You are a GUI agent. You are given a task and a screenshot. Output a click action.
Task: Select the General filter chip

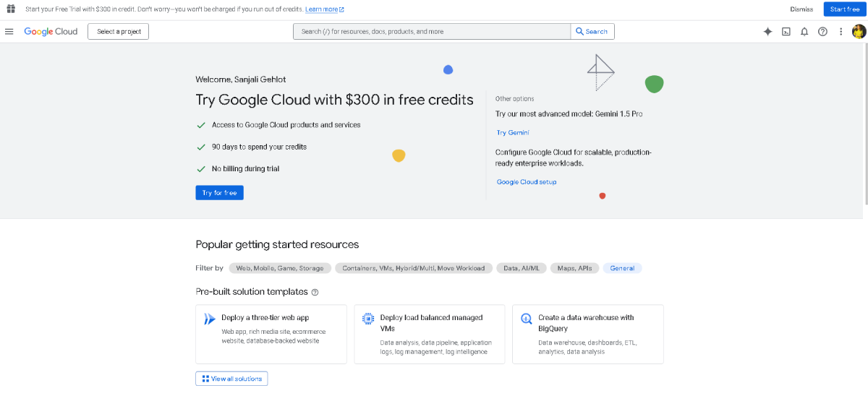coord(622,268)
